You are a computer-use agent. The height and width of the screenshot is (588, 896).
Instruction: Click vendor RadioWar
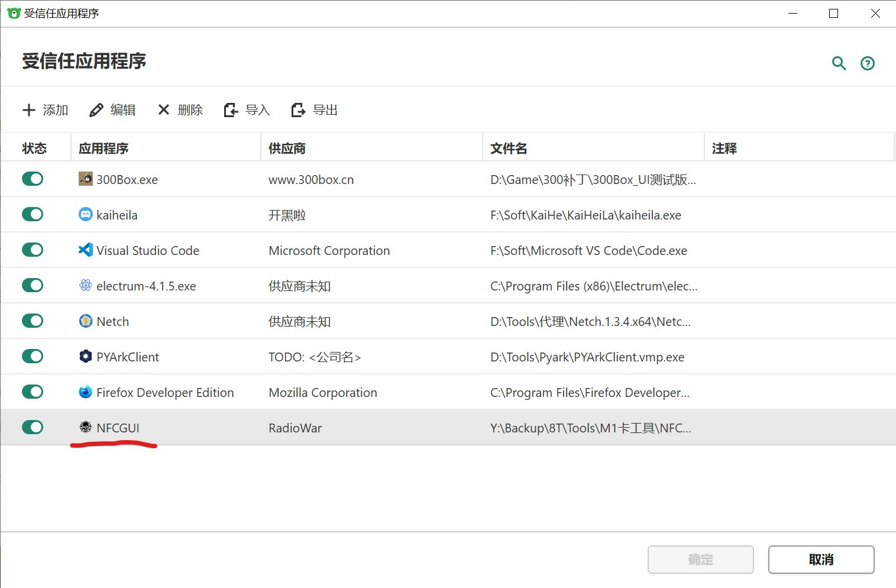295,428
